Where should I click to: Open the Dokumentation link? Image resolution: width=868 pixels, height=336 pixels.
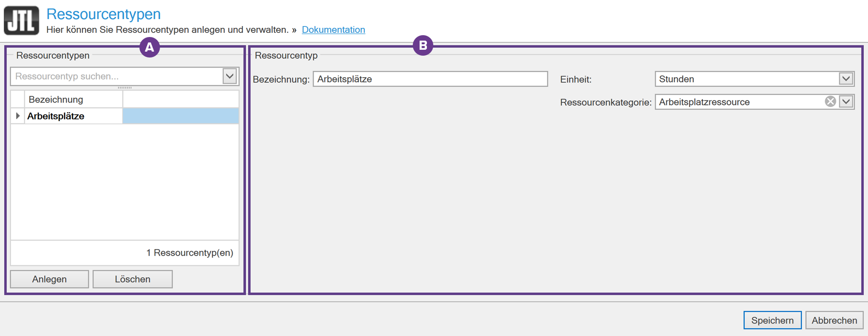click(333, 30)
